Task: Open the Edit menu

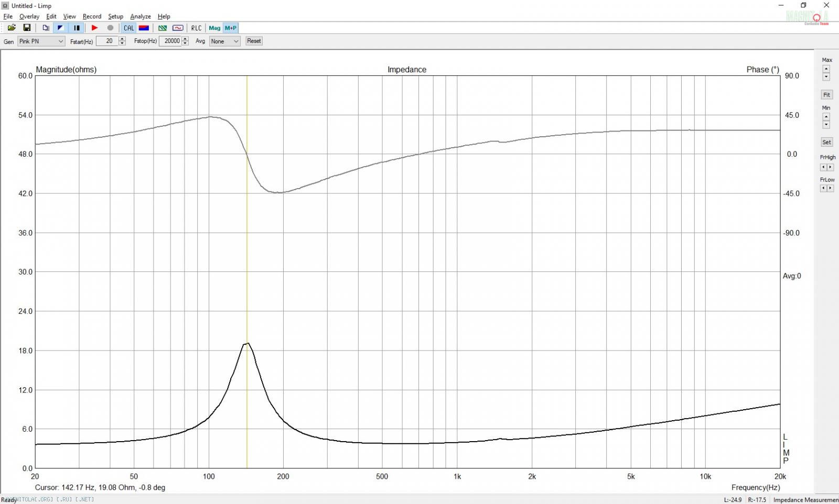Action: (51, 16)
